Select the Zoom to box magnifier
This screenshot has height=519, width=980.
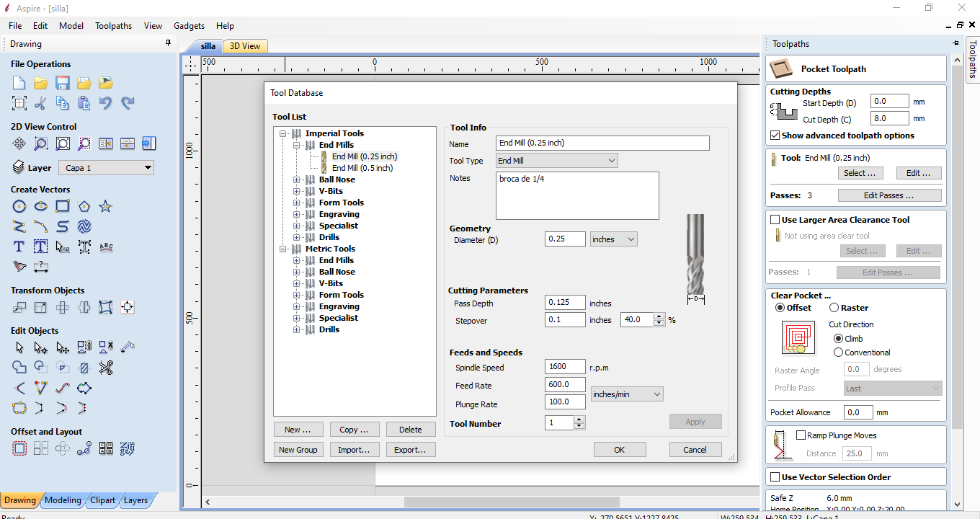pos(41,143)
